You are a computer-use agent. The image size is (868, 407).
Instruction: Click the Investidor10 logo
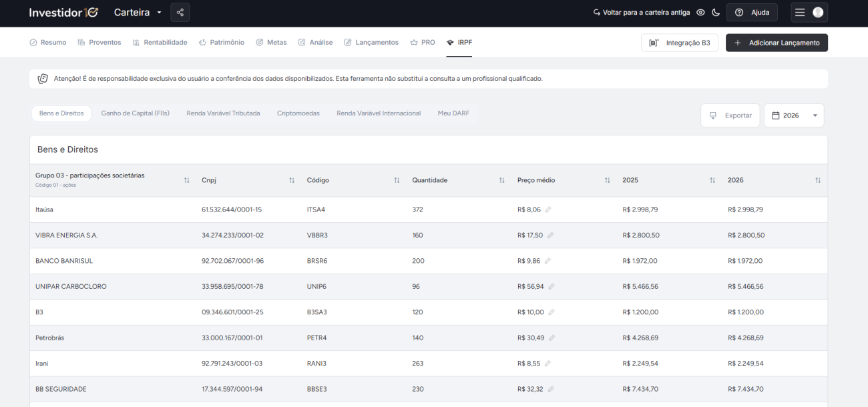(63, 13)
